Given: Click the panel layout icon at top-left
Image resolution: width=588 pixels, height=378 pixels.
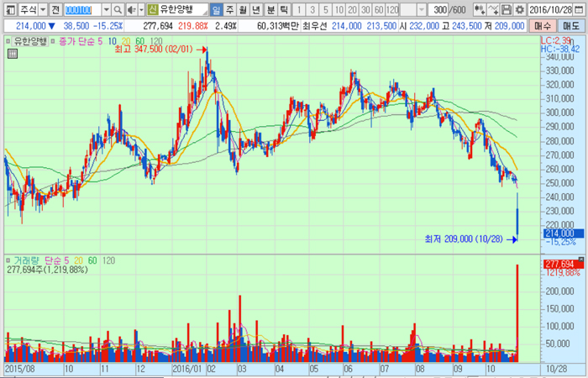Looking at the screenshot, I should 8,9.
